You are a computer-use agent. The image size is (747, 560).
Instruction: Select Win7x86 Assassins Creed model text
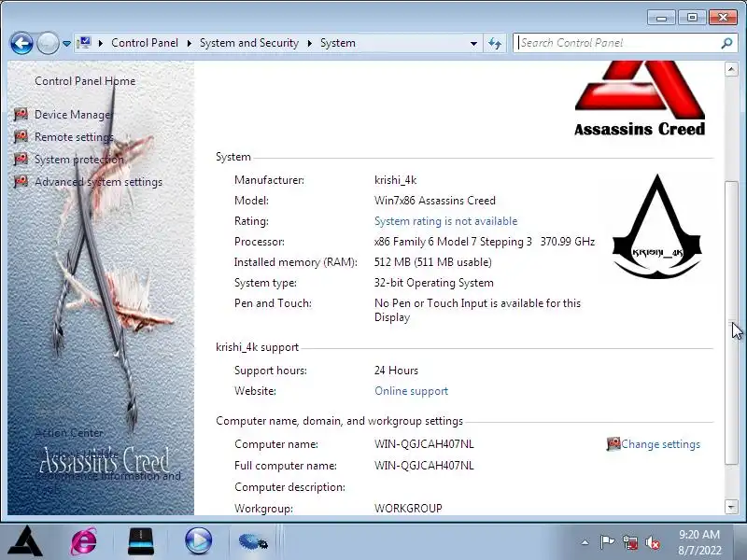pyautogui.click(x=435, y=201)
